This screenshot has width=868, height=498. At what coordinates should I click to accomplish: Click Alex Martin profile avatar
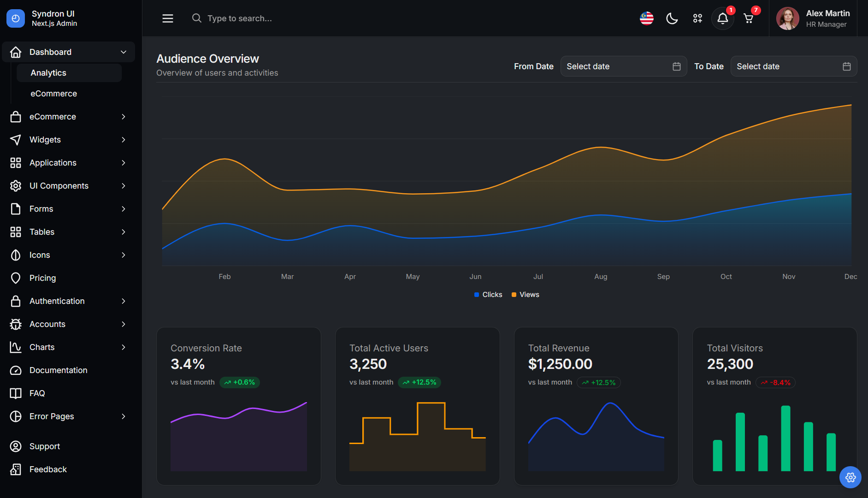788,18
